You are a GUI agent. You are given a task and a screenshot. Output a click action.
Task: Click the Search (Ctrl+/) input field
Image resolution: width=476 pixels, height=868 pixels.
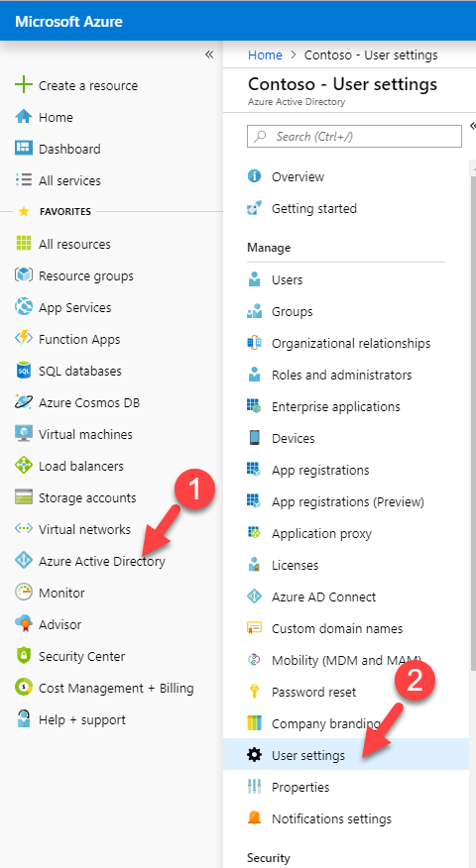point(354,136)
